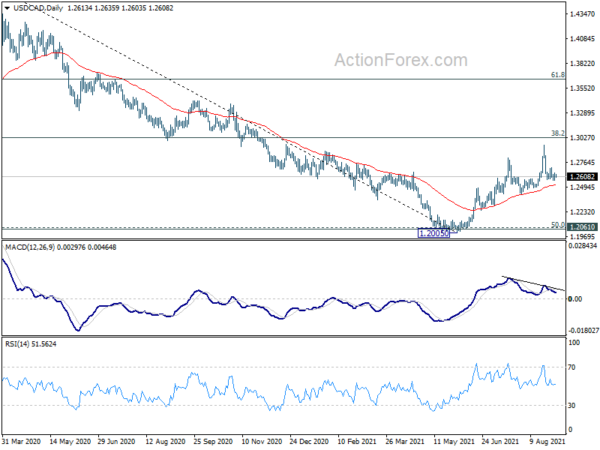Select the RSI 70 level label
Screen dimensions: 600x450
[572, 367]
